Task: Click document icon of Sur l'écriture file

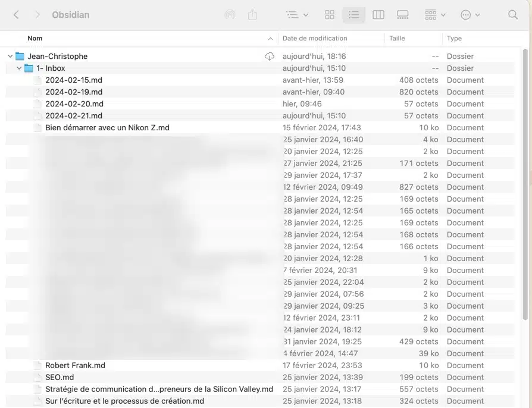Action: [x=37, y=401]
